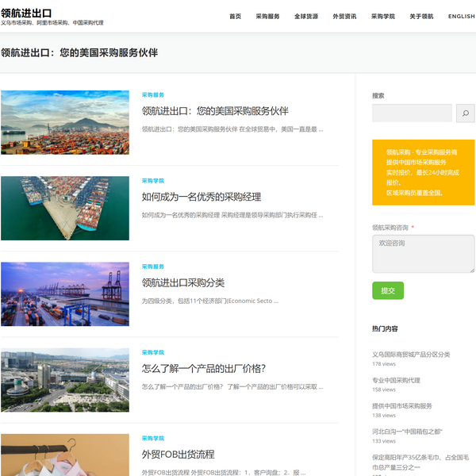
Task: Open article 怎么了解一个产品的出厂价格?
Action: click(x=203, y=368)
